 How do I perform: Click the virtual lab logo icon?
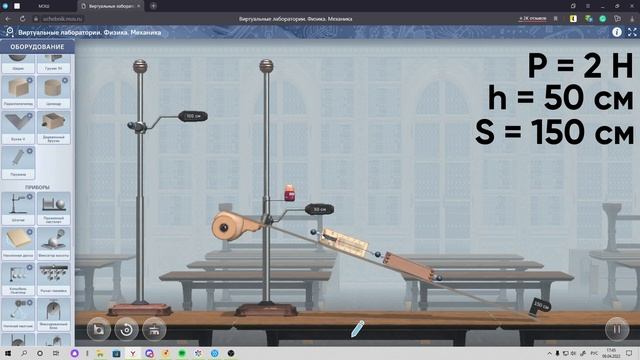[x=9, y=32]
